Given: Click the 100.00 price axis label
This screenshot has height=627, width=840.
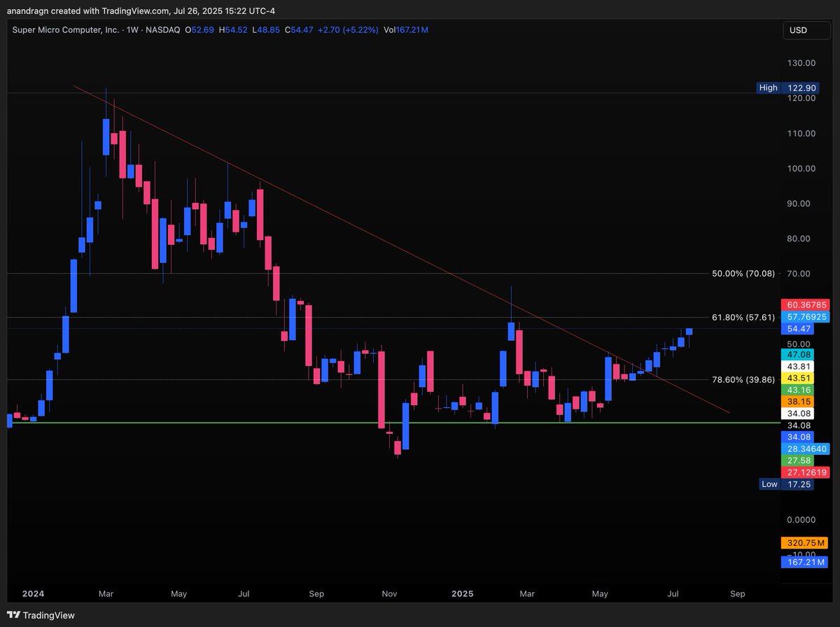Looking at the screenshot, I should pyautogui.click(x=801, y=169).
